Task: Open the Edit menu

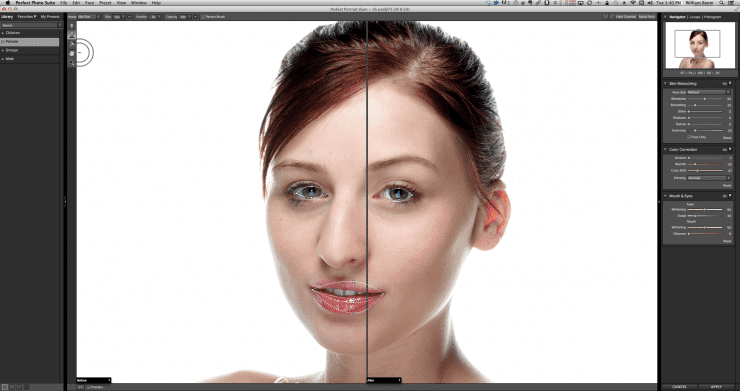Action: coord(76,3)
